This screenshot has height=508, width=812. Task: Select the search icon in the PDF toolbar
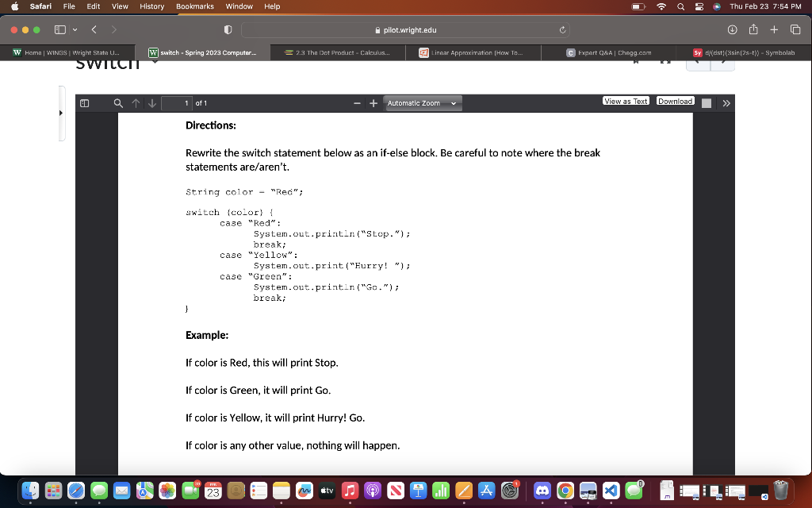tap(117, 103)
